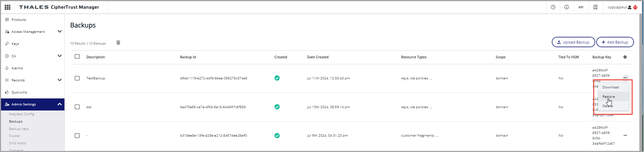644x152 pixels.
Task: Toggle the select-all header checkbox
Action: (77, 57)
